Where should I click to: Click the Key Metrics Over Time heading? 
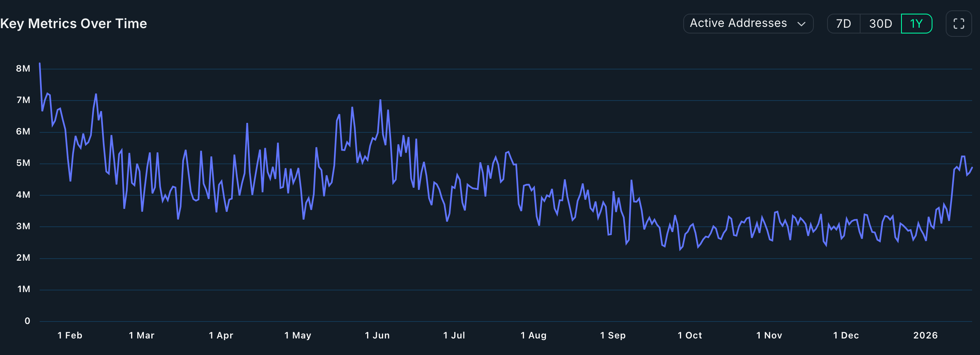click(x=74, y=24)
